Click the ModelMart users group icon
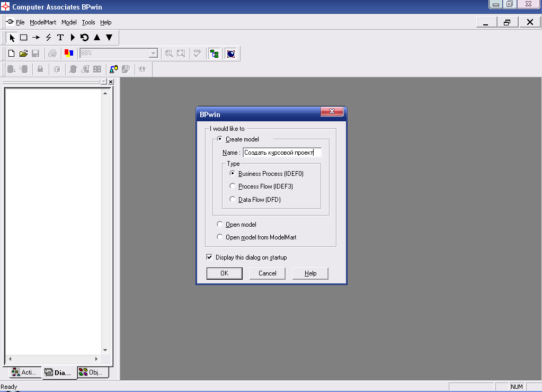The width and height of the screenshot is (542, 392). tap(143, 69)
